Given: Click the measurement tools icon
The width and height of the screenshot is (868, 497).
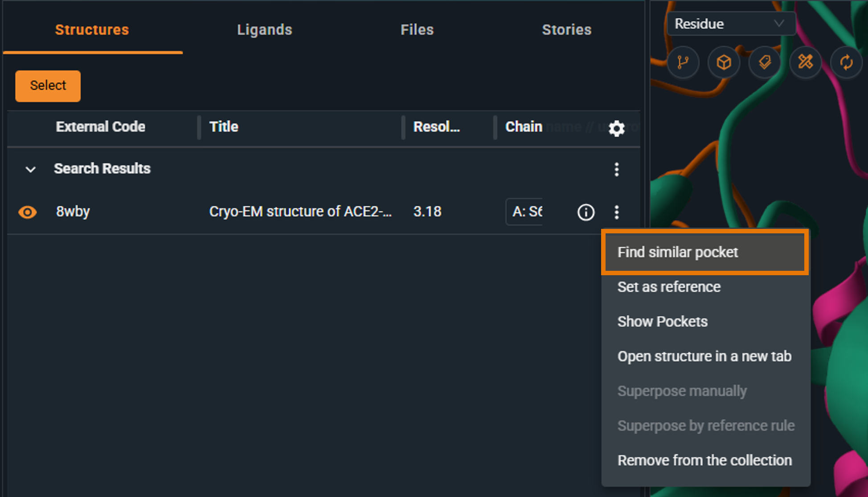Looking at the screenshot, I should pos(805,62).
